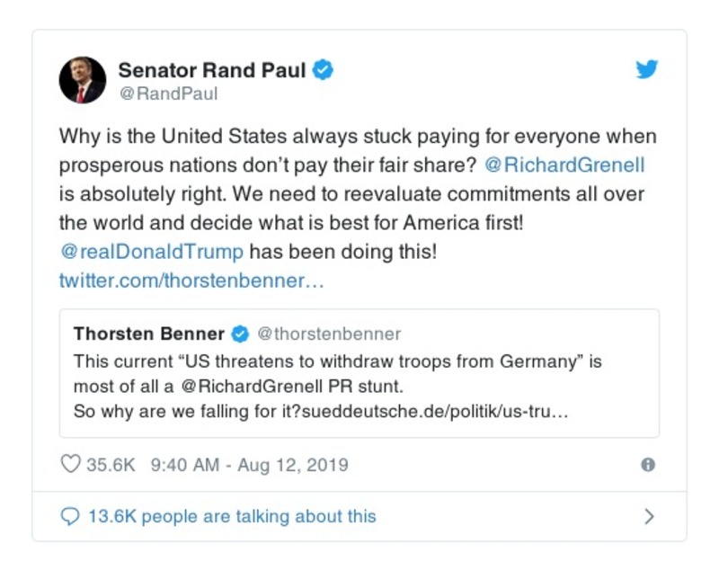
Task: Click the 35.6K likes count
Action: [111, 465]
